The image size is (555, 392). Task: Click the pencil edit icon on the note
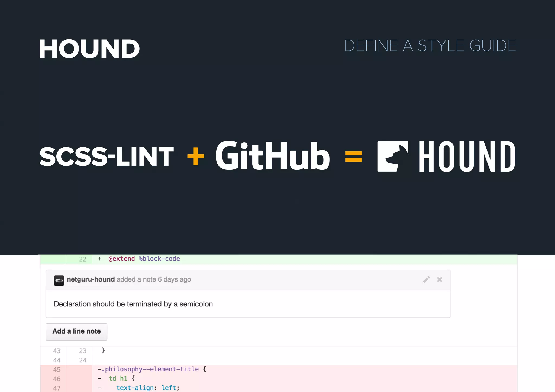click(x=426, y=280)
